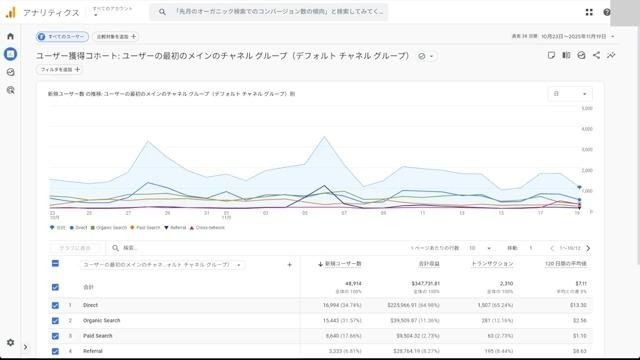Toggle the Referral legend item
The height and width of the screenshot is (360, 640).
click(x=175, y=228)
